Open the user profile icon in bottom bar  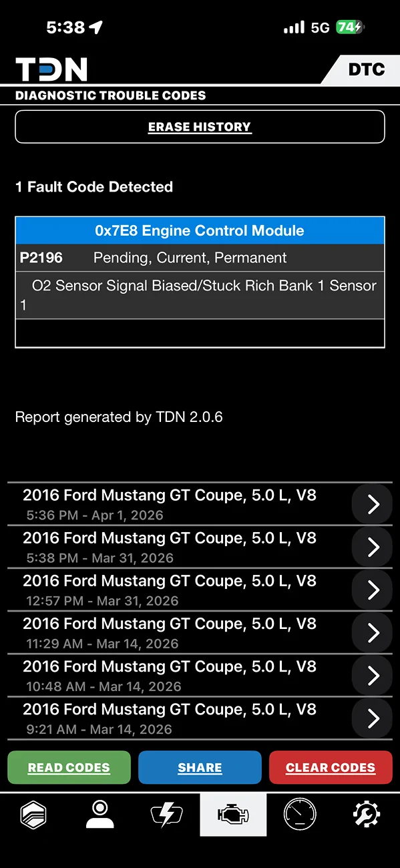click(100, 815)
